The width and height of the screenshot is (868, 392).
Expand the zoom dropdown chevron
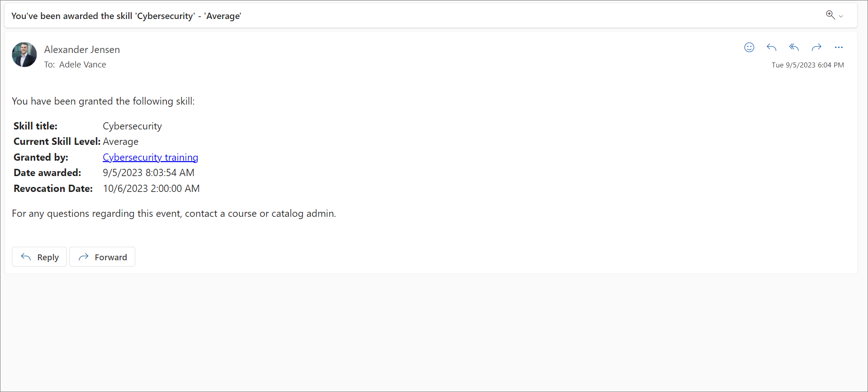point(841,16)
